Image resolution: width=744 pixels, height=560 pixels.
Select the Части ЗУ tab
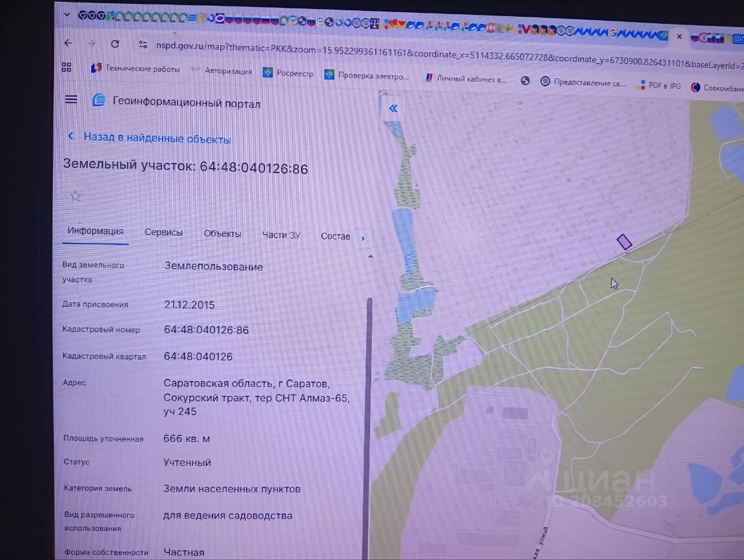(x=281, y=235)
